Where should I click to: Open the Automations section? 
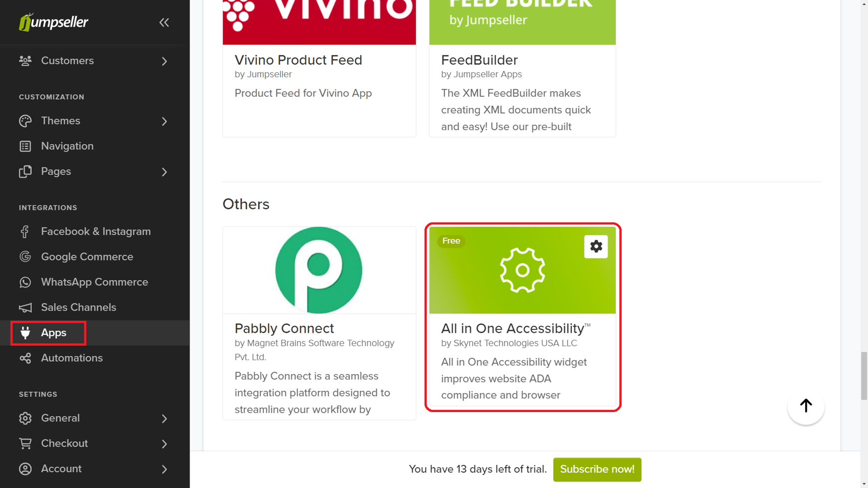71,358
